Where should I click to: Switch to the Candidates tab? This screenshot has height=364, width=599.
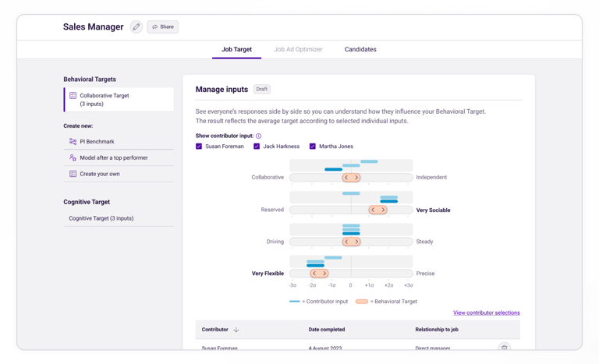coord(360,50)
